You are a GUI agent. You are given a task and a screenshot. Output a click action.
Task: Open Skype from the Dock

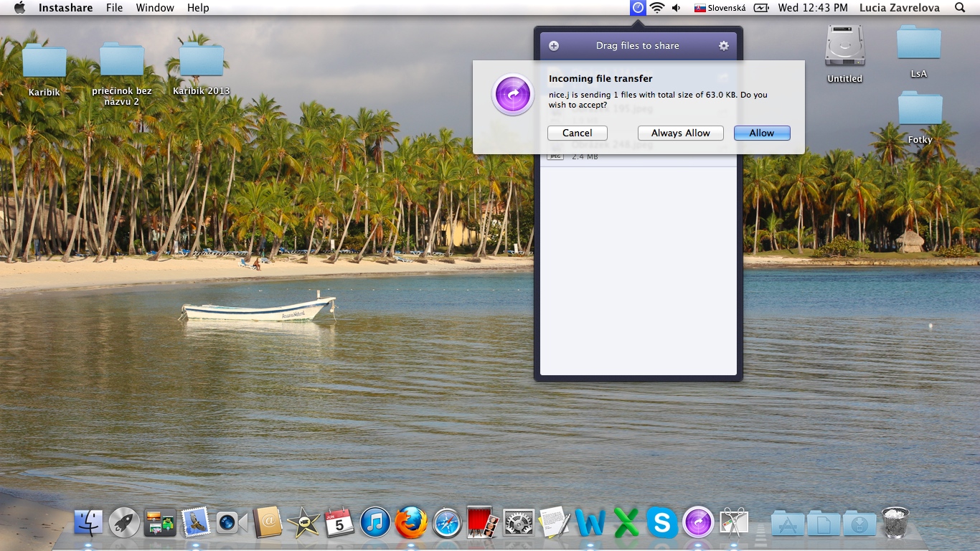[x=662, y=522]
